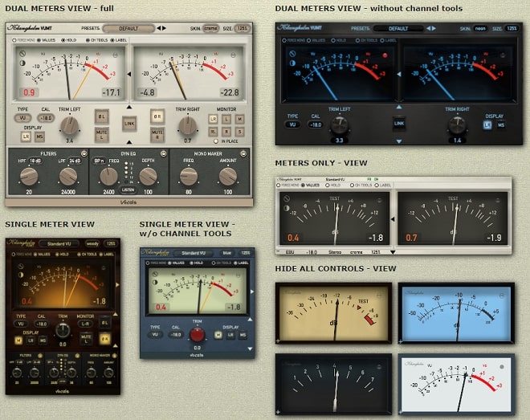Click the contrast icon in blue single meter
Viewport: 530px width, 420px height.
coord(155,282)
